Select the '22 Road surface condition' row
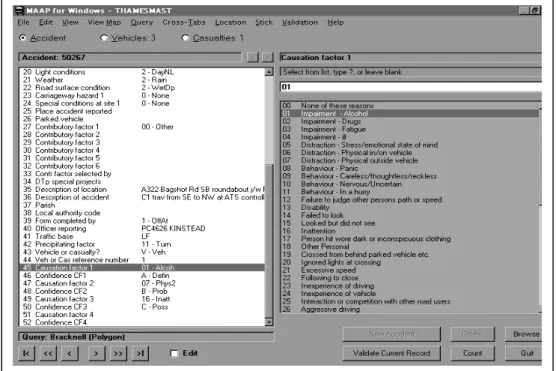The width and height of the screenshot is (556, 371). pyautogui.click(x=142, y=88)
